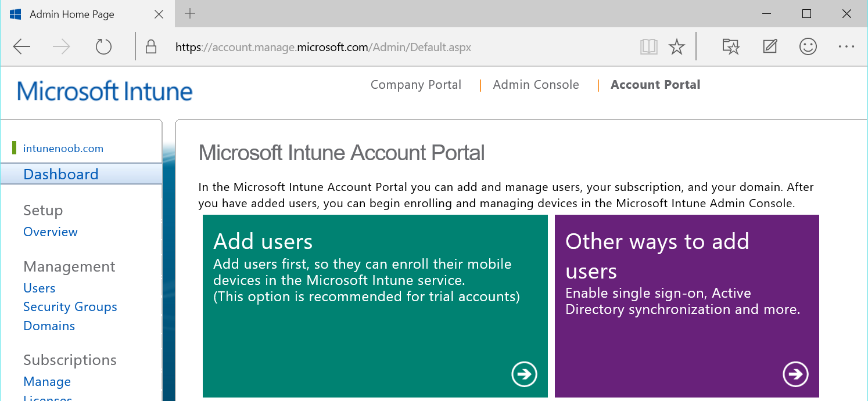The height and width of the screenshot is (401, 868).
Task: Select the Admin Home Page tab
Action: (x=87, y=15)
